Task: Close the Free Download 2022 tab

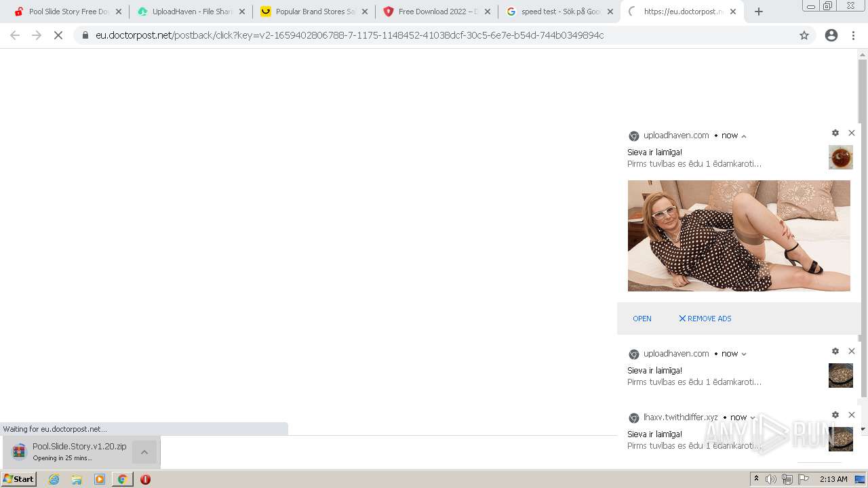Action: point(488,12)
